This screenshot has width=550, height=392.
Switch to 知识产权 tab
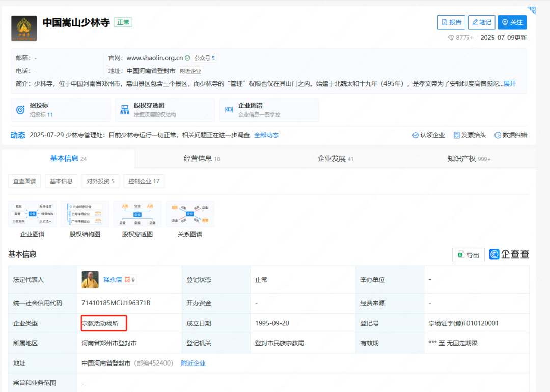469,158
